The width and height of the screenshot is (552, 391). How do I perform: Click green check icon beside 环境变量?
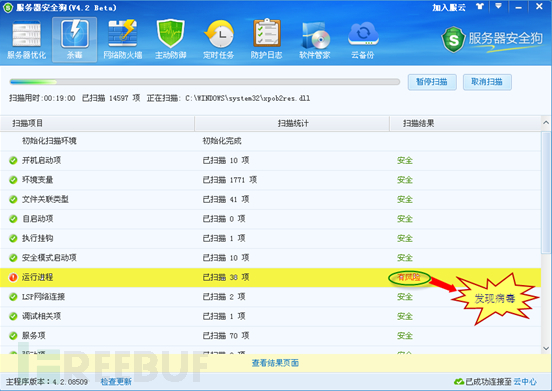13,180
